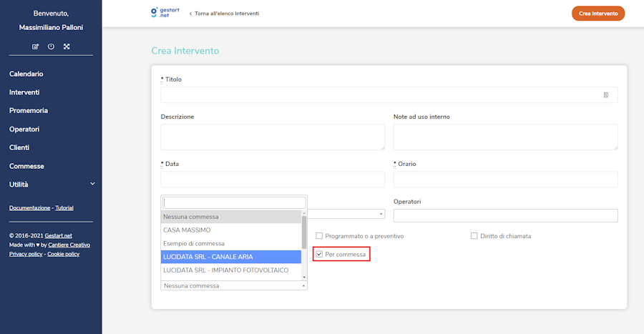Open the Calendario sidebar menu
644x334 pixels.
point(26,74)
